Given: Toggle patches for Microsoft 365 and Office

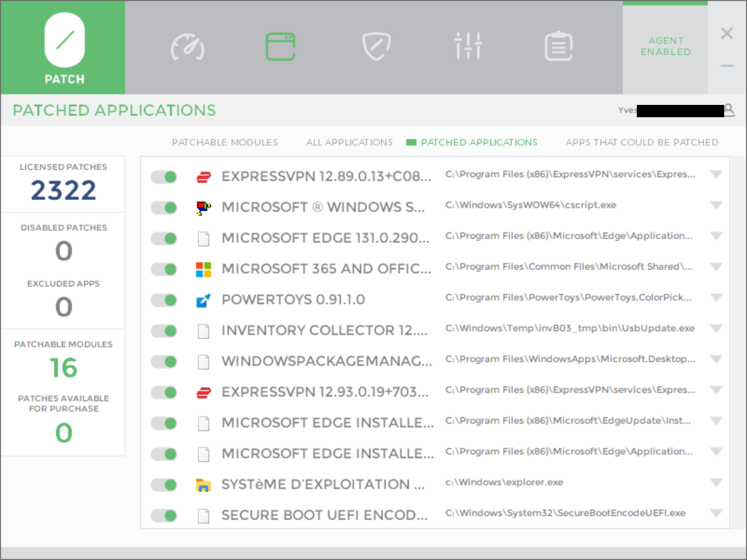Looking at the screenshot, I should [x=164, y=269].
